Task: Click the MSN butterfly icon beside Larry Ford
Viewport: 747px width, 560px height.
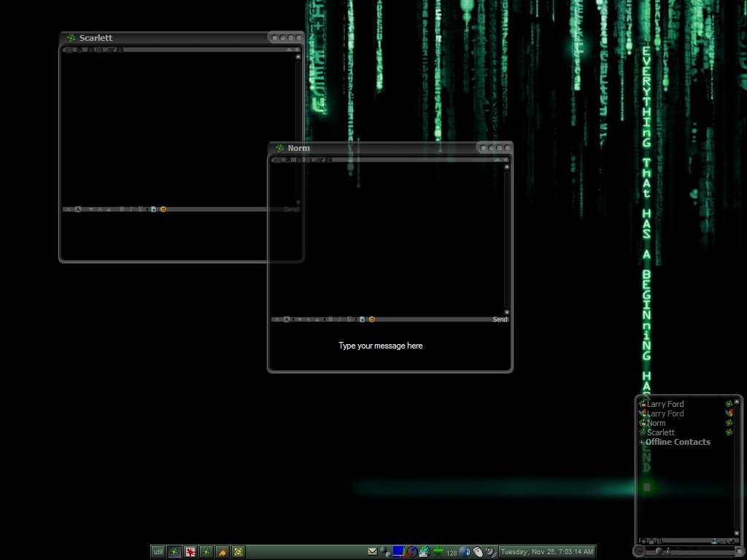Action: (729, 413)
